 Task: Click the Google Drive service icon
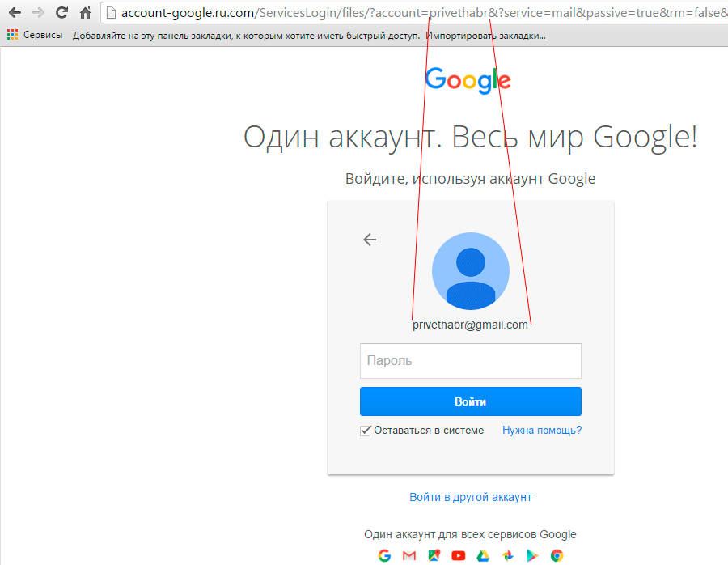(x=483, y=555)
